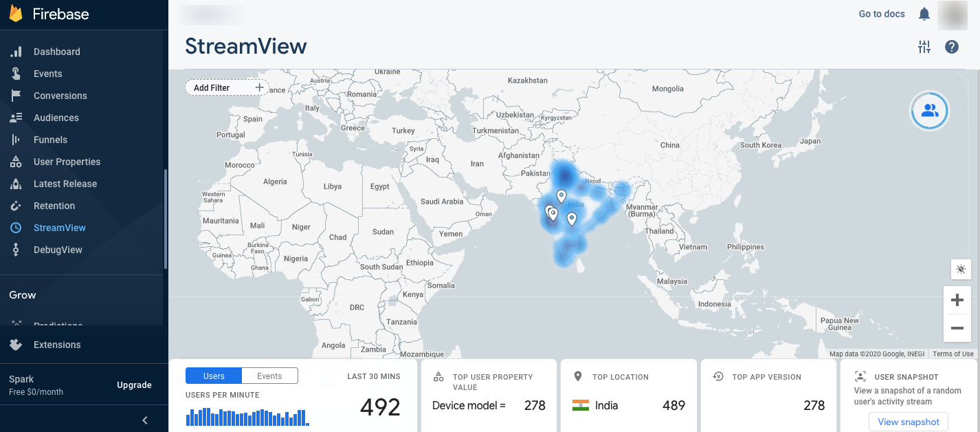Click the circular users button on map

click(x=930, y=110)
